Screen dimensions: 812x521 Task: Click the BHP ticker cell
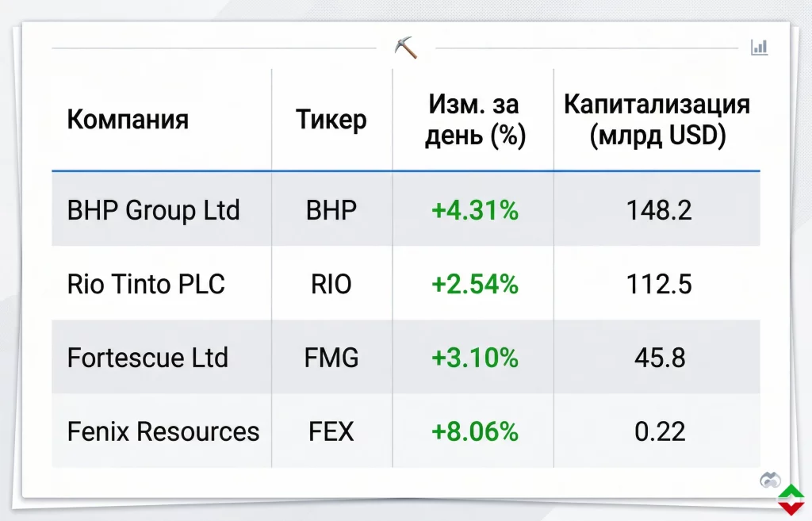[x=331, y=210]
